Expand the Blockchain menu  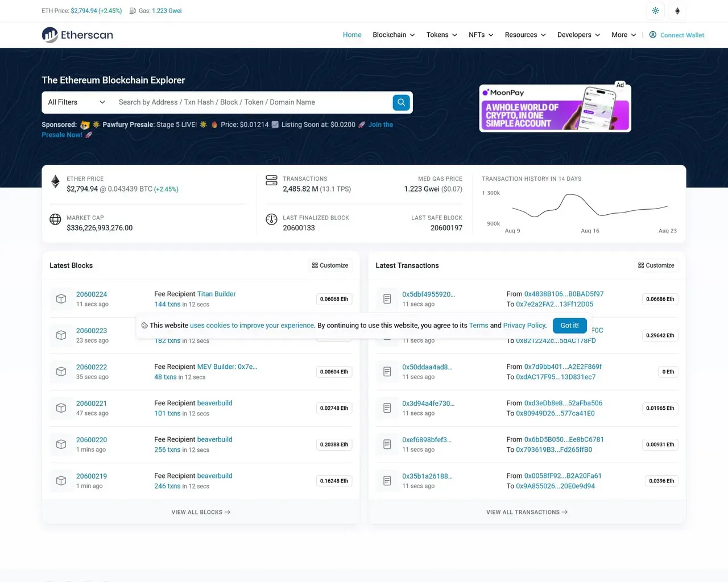[x=394, y=35]
